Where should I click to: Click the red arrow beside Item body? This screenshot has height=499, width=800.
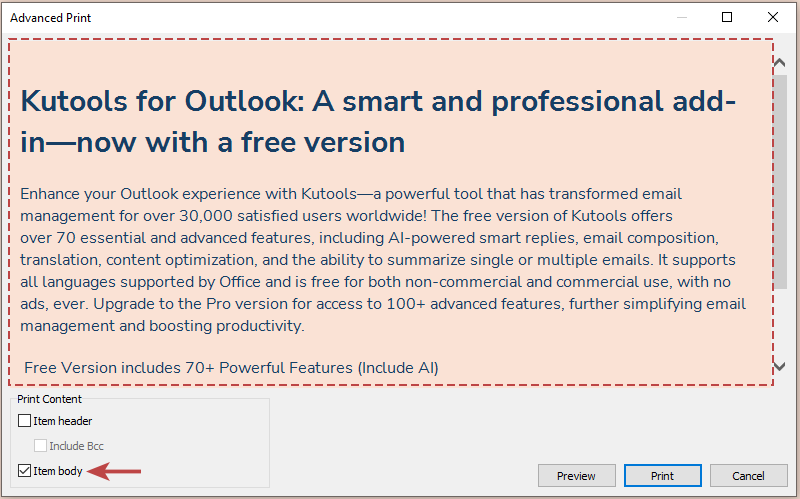point(112,471)
